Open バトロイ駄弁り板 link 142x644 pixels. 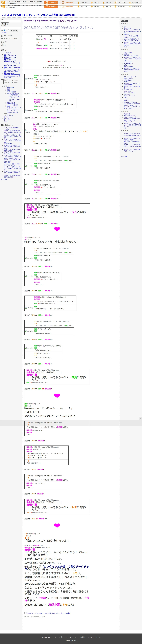click(x=12, y=92)
